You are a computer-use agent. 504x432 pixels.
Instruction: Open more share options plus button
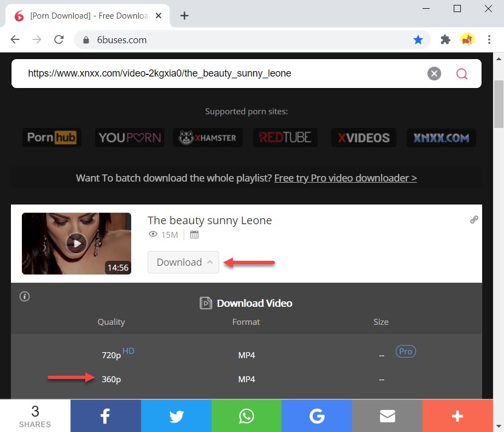click(458, 416)
